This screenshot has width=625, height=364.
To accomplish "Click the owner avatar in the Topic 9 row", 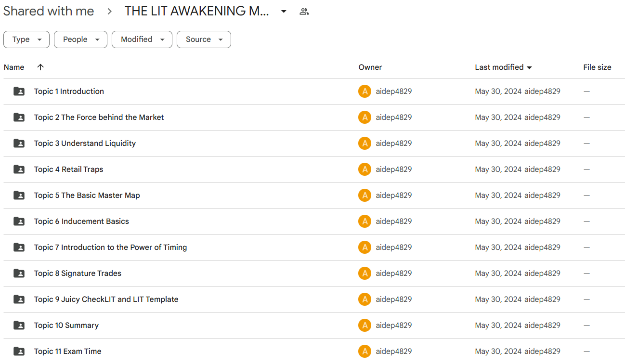I will click(365, 299).
